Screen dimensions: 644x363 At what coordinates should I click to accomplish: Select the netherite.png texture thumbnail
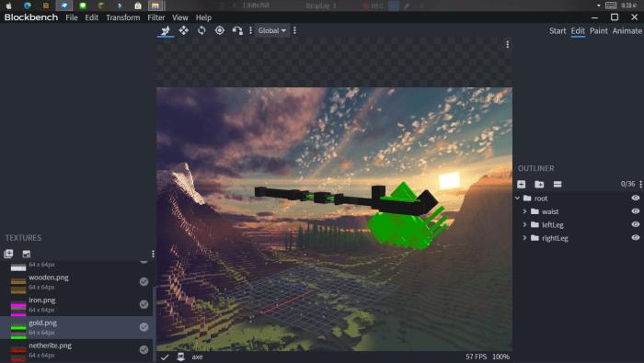(18, 350)
